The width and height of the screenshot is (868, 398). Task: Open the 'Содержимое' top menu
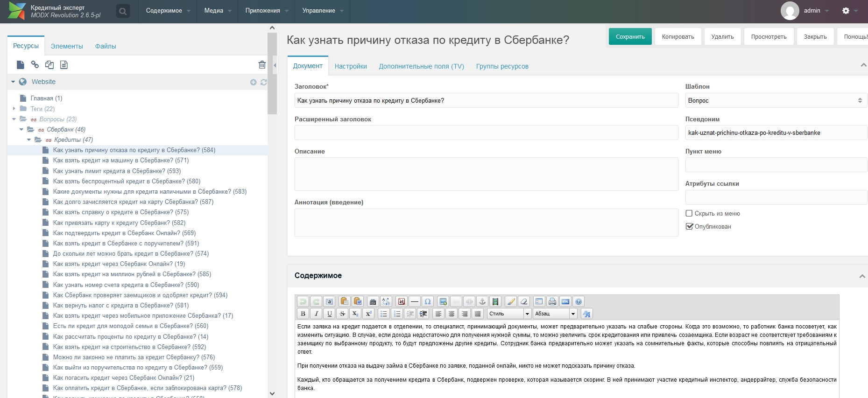pyautogui.click(x=168, y=11)
